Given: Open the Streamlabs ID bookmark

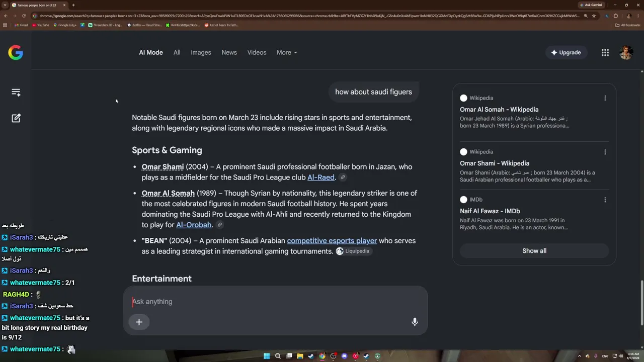Looking at the screenshot, I should point(106,25).
